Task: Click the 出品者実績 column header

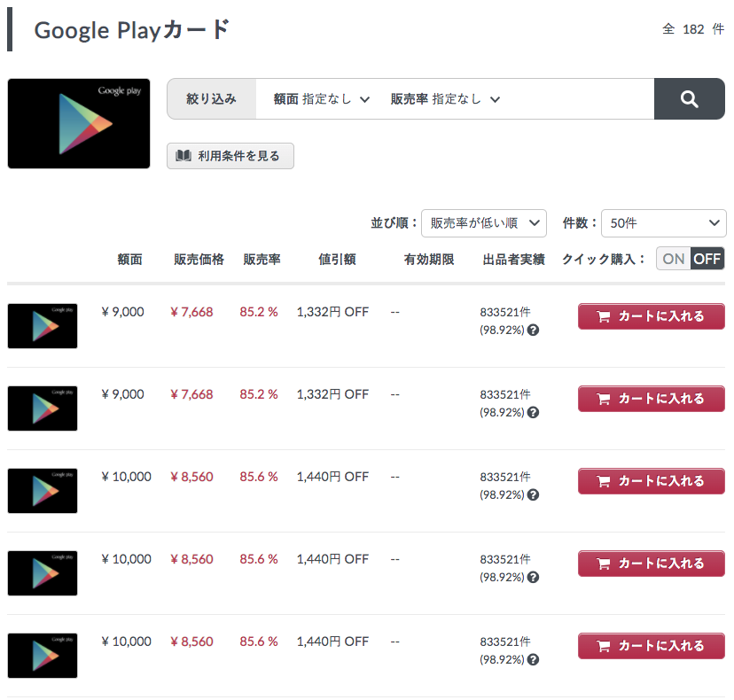Action: [x=513, y=260]
